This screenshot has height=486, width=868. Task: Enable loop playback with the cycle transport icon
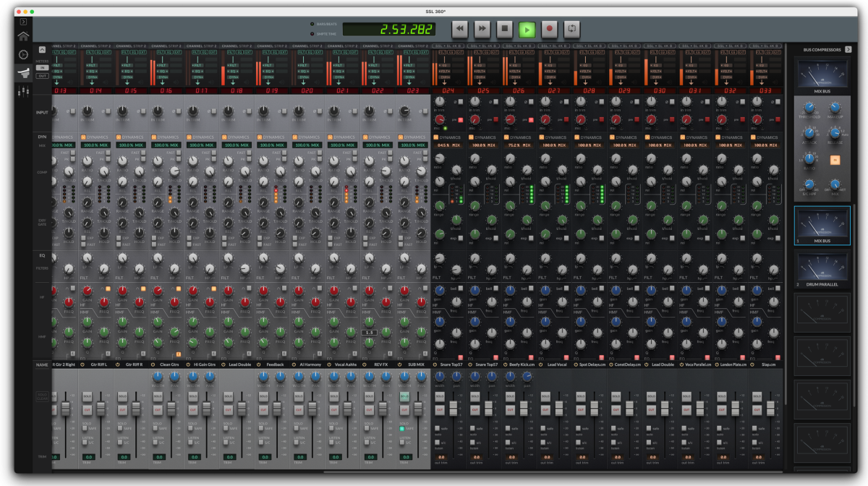point(571,28)
